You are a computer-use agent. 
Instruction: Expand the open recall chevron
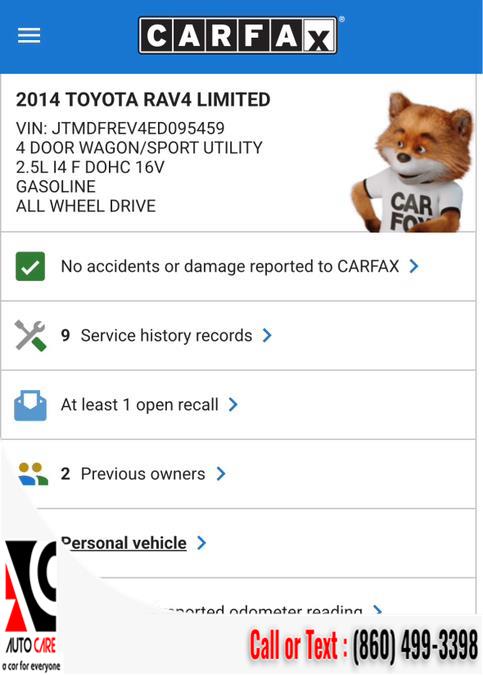pyautogui.click(x=233, y=405)
